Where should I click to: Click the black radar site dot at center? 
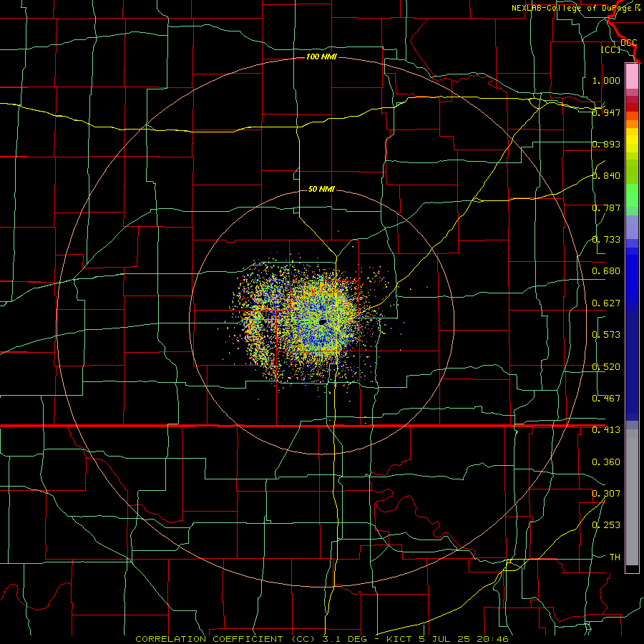tap(323, 321)
